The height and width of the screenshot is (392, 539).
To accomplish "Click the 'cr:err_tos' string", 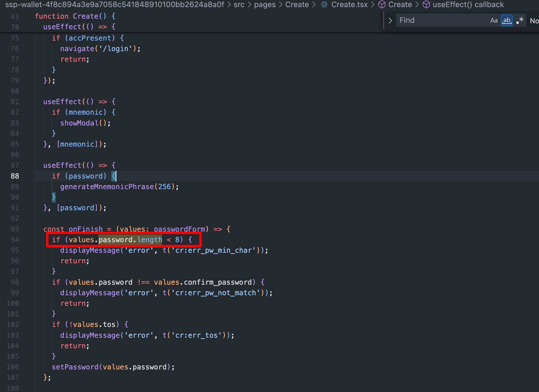I will pos(197,335).
